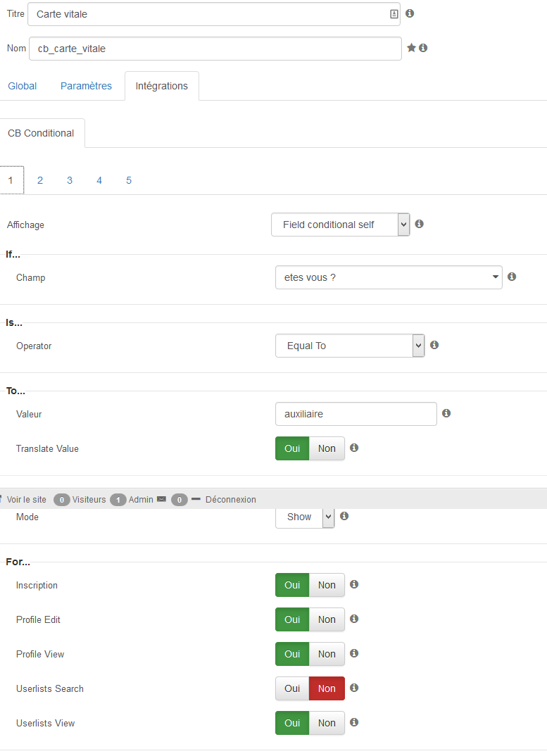Viewport: 547px width, 756px height.
Task: Click the info icon next to Userlists Search
Action: coord(354,688)
